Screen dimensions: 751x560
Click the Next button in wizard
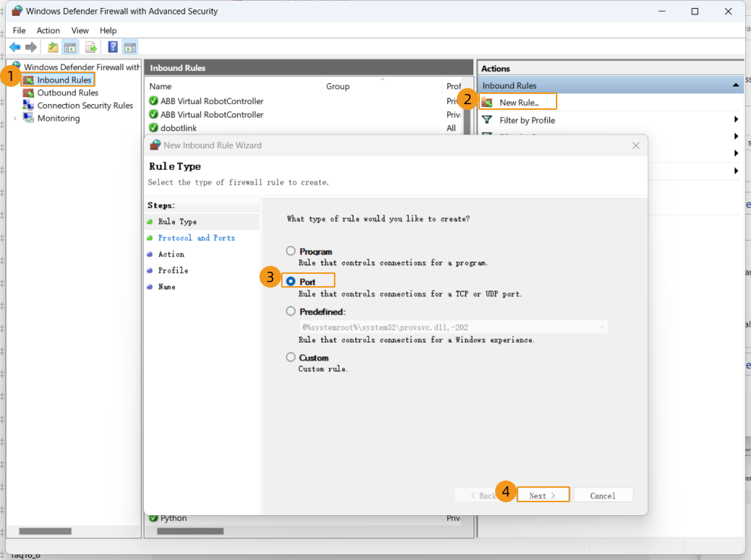[x=543, y=496]
